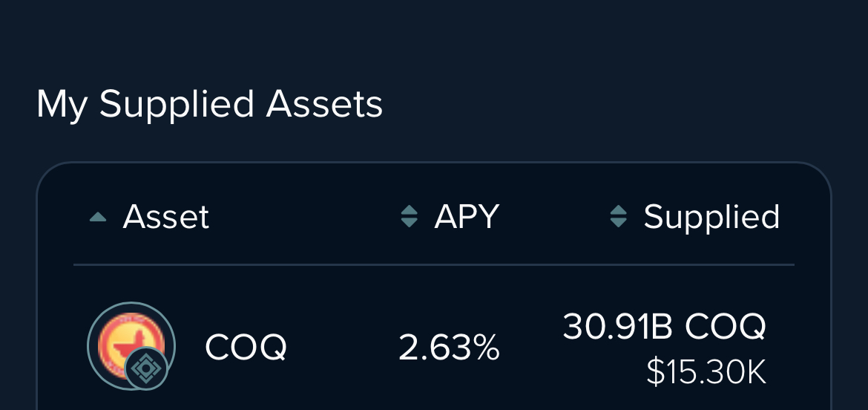Click the 30.91B COQ supplied amount
The image size is (868, 410).
tap(664, 326)
